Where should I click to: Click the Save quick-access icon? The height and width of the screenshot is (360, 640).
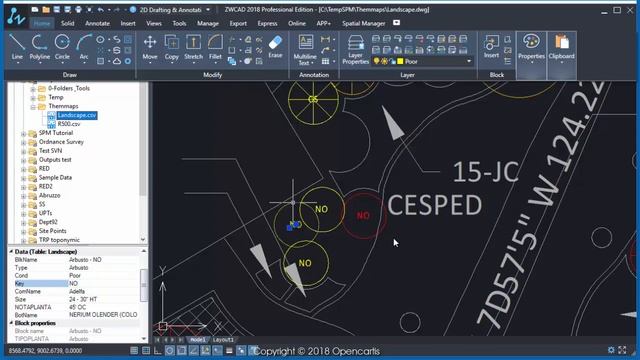click(57, 9)
